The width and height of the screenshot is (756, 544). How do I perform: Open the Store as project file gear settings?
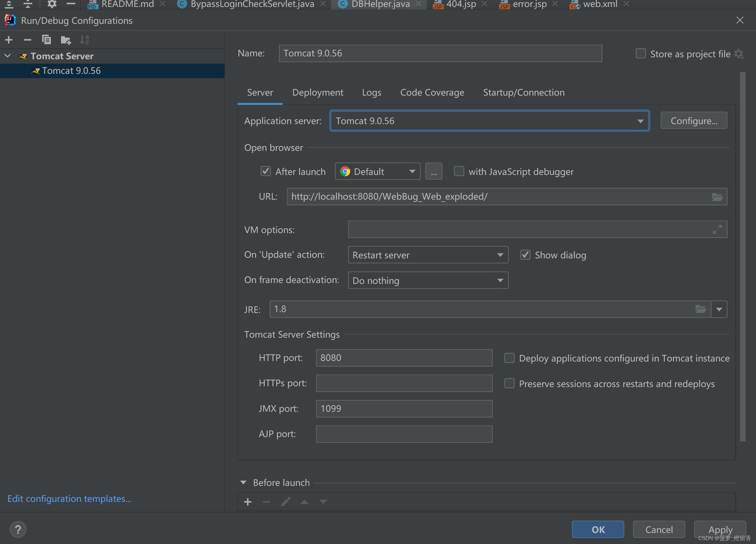coord(739,54)
